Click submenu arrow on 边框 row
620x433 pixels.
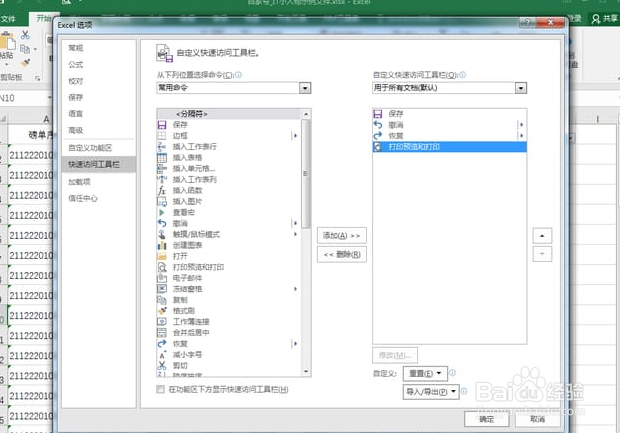(x=295, y=136)
